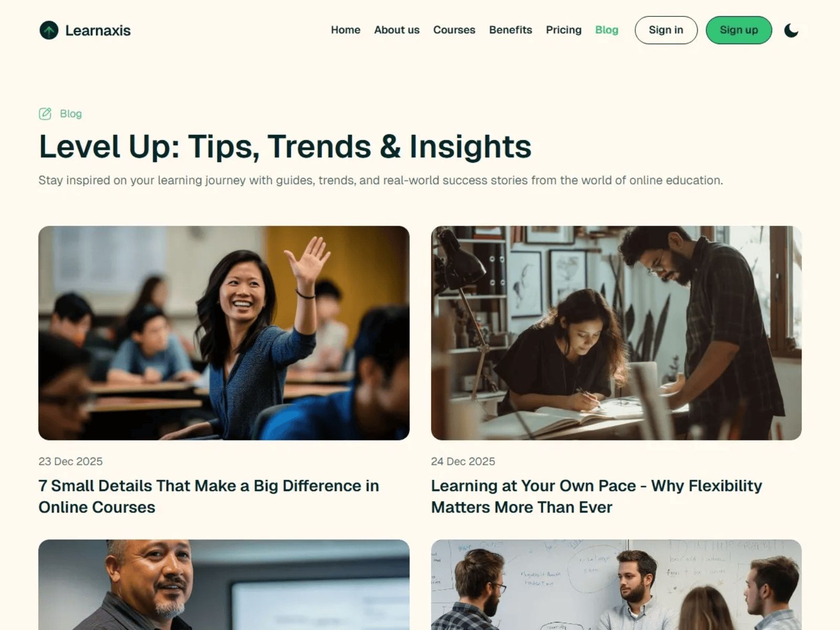Image resolution: width=840 pixels, height=630 pixels.
Task: Click the Blog pencil edit icon
Action: pyautogui.click(x=45, y=113)
